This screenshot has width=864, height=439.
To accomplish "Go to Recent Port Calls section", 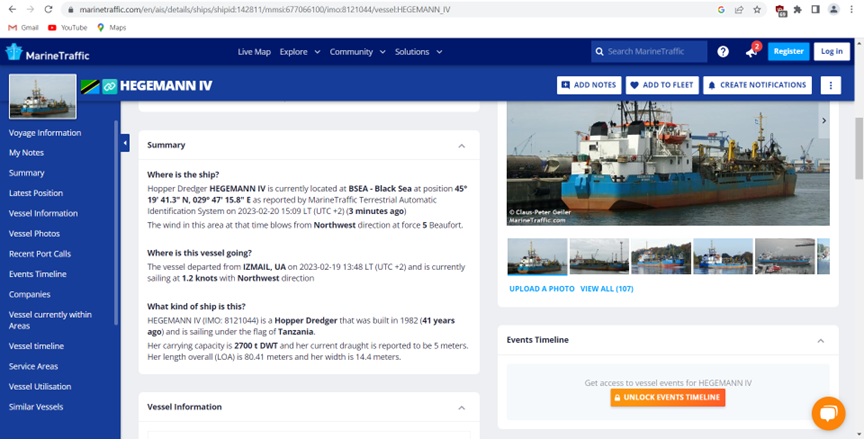I will pyautogui.click(x=40, y=254).
